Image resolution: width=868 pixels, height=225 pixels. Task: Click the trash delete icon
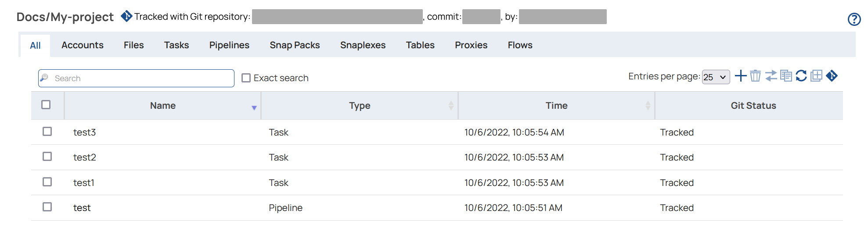pos(755,76)
